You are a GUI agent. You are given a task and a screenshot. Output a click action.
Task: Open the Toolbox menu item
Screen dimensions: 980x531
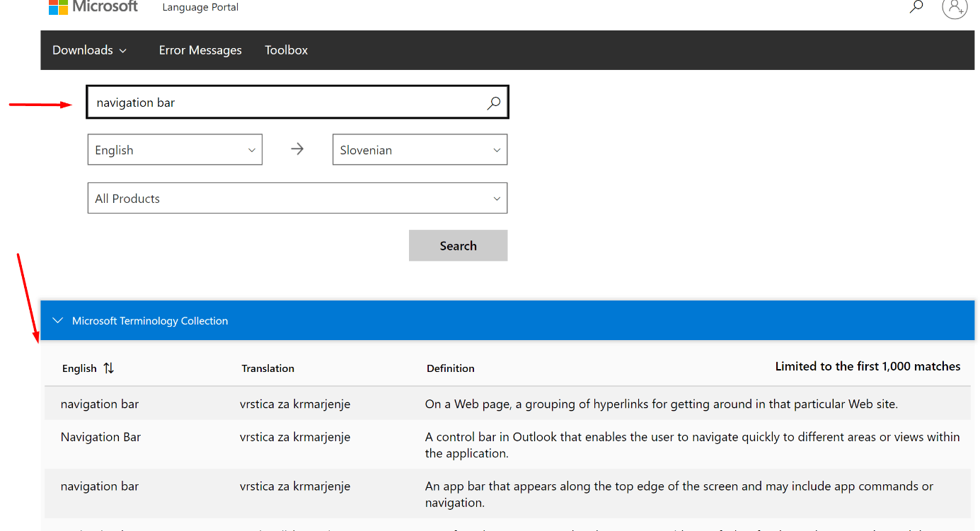click(x=287, y=50)
